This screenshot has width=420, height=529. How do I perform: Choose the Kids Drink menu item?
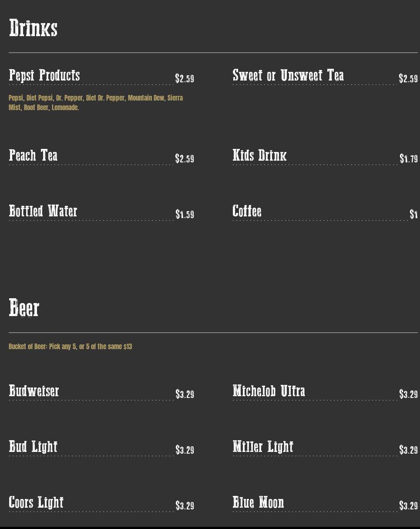259,155
